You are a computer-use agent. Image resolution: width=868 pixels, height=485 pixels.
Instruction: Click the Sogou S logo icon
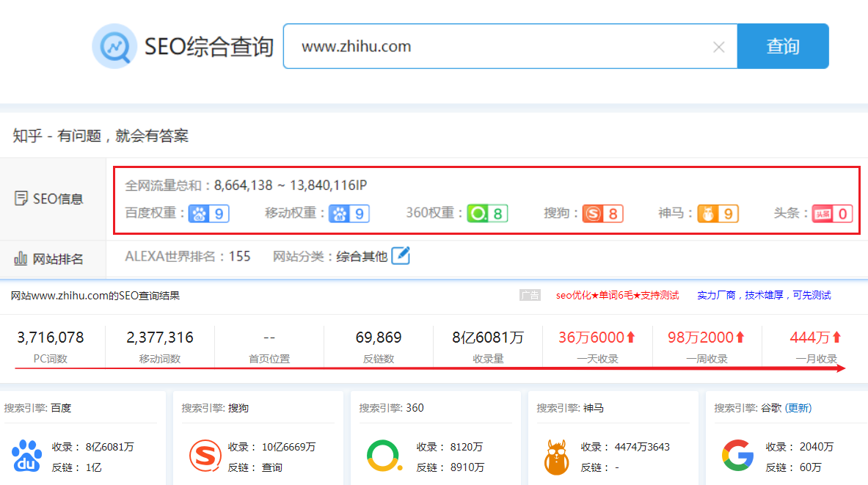(205, 456)
